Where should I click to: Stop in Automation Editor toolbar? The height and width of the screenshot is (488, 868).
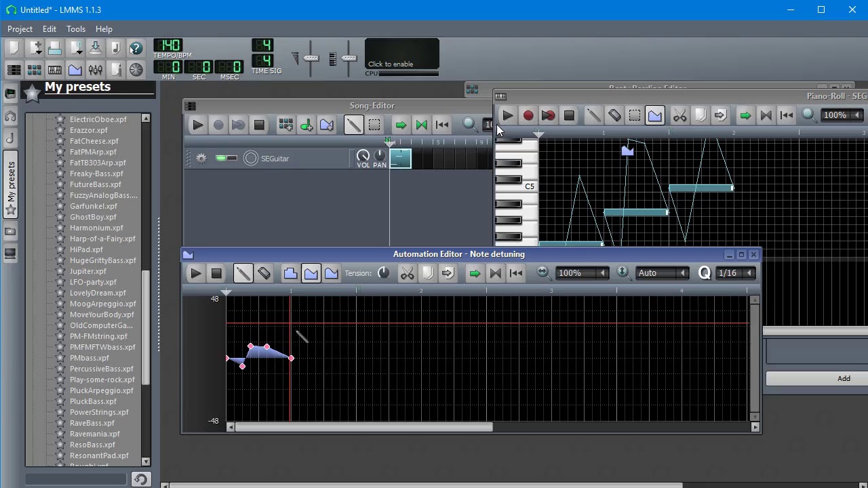point(216,273)
